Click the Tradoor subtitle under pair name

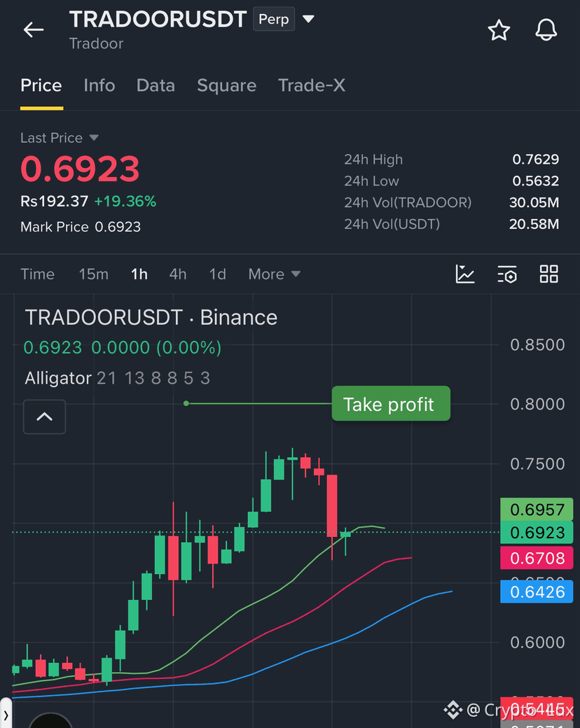click(96, 43)
